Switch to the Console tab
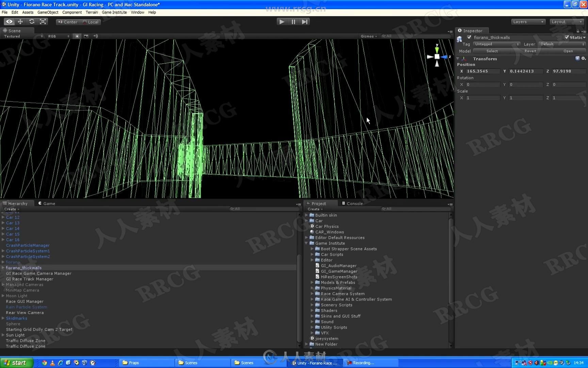The width and height of the screenshot is (588, 368). point(352,203)
